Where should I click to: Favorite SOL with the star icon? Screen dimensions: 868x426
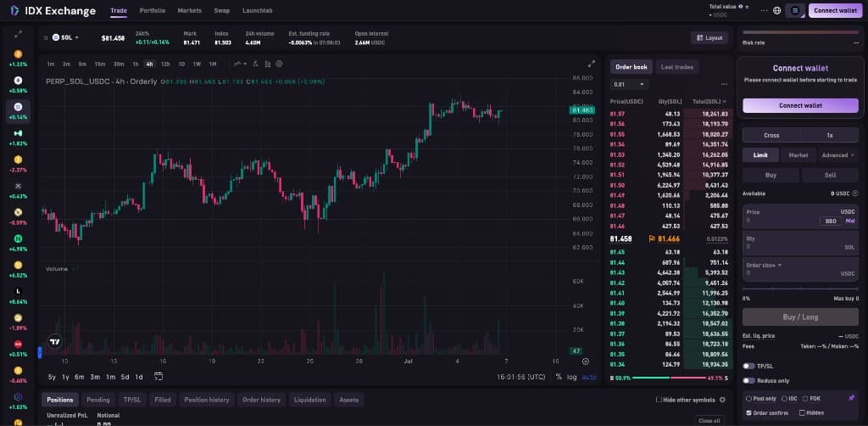(x=47, y=37)
